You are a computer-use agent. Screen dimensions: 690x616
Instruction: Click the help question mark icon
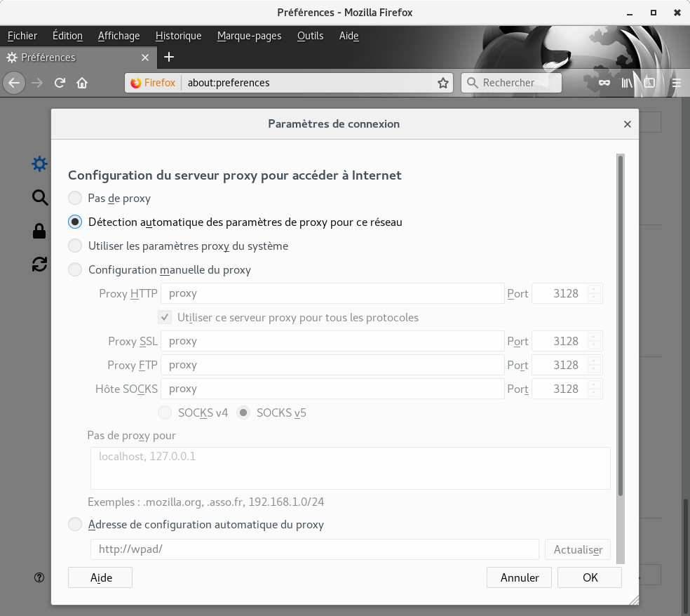39,577
